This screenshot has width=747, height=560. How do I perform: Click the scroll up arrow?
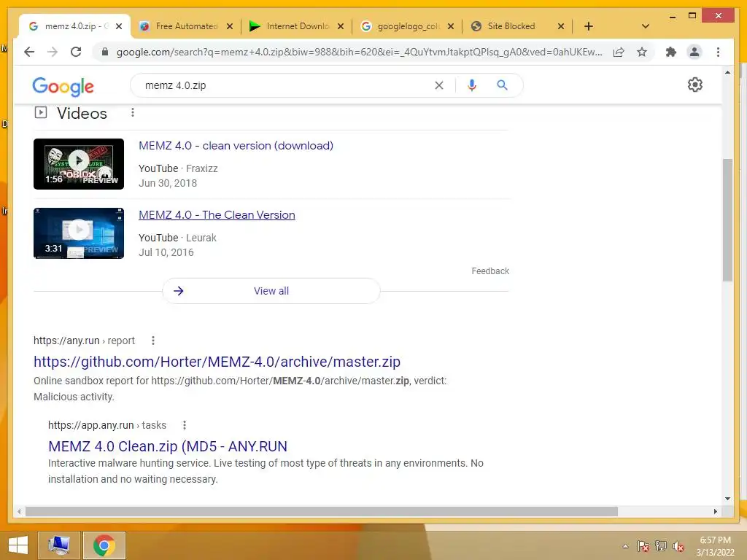tap(727, 72)
